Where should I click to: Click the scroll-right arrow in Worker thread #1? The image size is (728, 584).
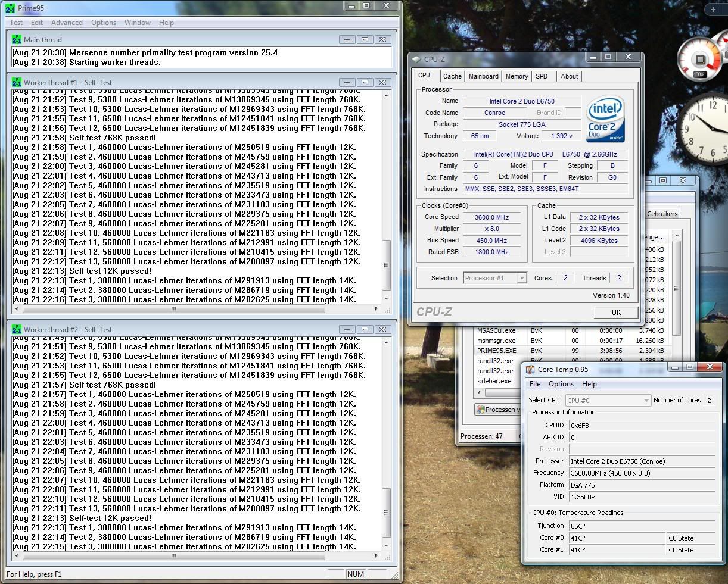click(x=377, y=309)
